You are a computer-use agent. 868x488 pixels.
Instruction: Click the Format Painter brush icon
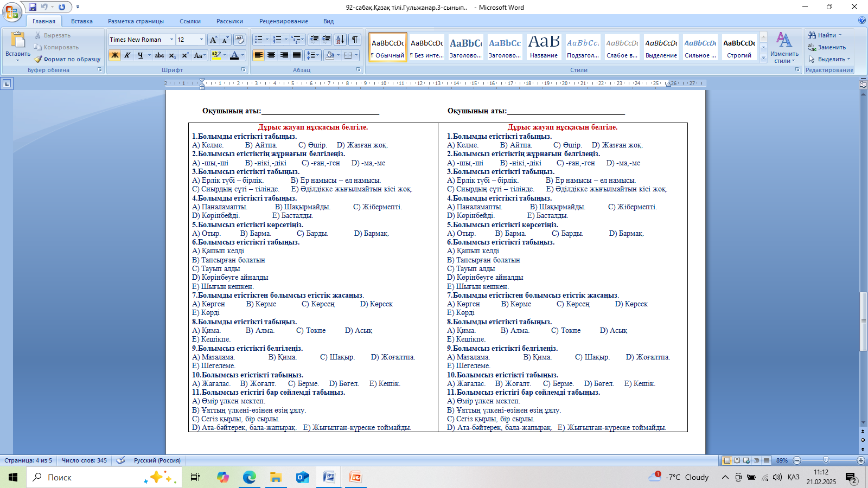(x=38, y=59)
